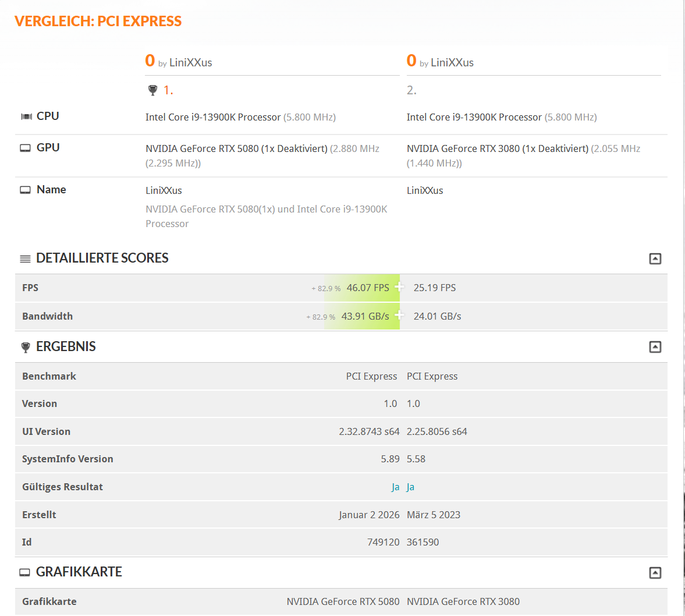This screenshot has width=685, height=616.
Task: Click the Vergleich: PCI Express heading
Action: [98, 22]
